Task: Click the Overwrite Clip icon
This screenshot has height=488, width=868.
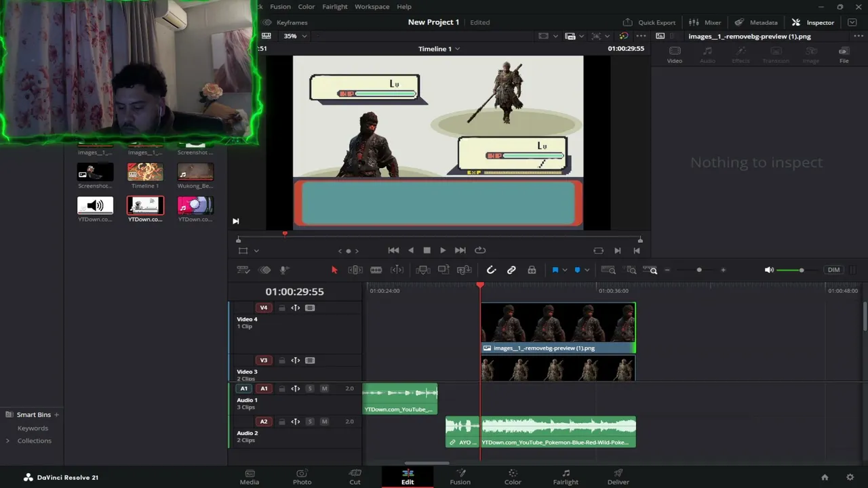Action: (x=443, y=270)
